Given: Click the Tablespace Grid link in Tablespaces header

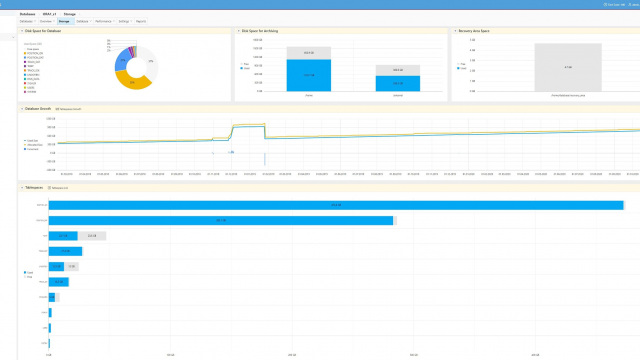Looking at the screenshot, I should pos(60,188).
